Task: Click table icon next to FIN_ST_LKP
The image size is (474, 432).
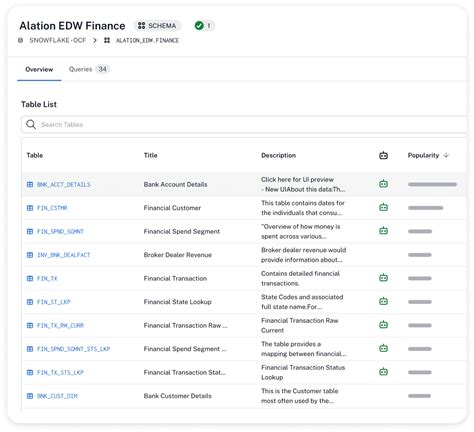Action: tap(30, 302)
